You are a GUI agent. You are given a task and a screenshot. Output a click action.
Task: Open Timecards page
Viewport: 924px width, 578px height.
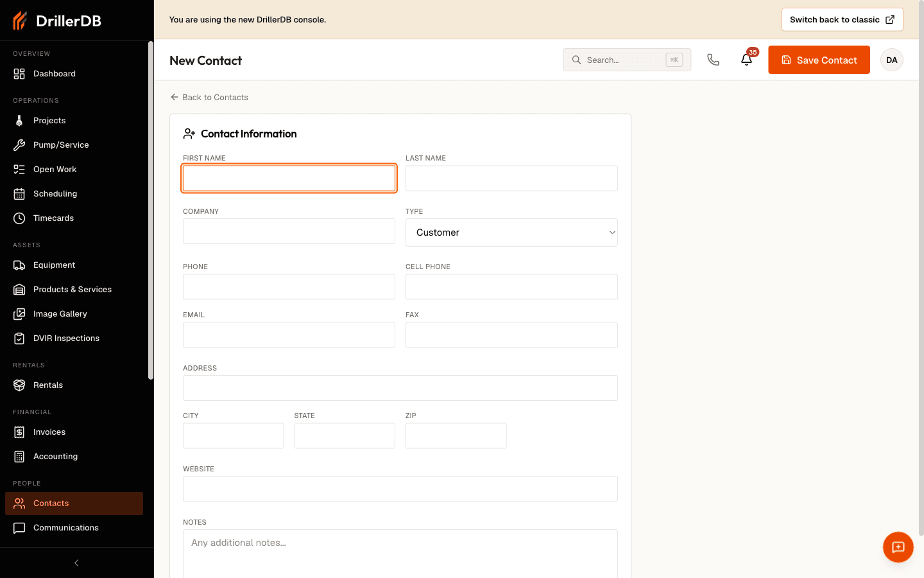tap(74, 218)
